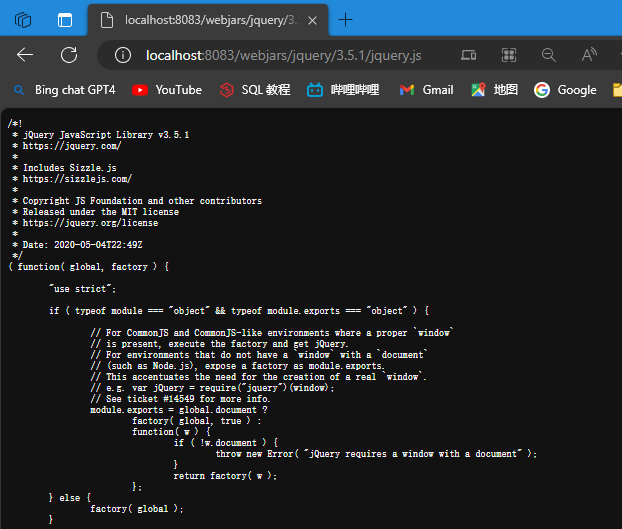Click the 'factory( global );' line
The width and height of the screenshot is (622, 529).
tap(137, 509)
